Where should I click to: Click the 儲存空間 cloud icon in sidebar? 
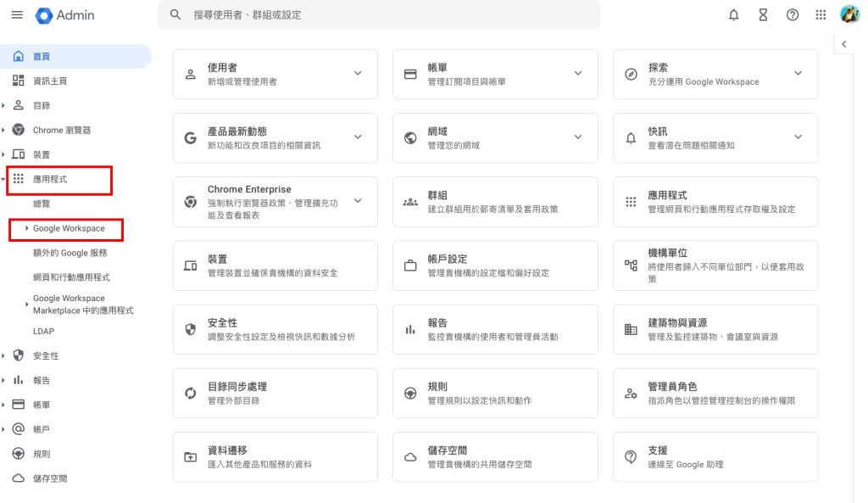click(x=19, y=478)
